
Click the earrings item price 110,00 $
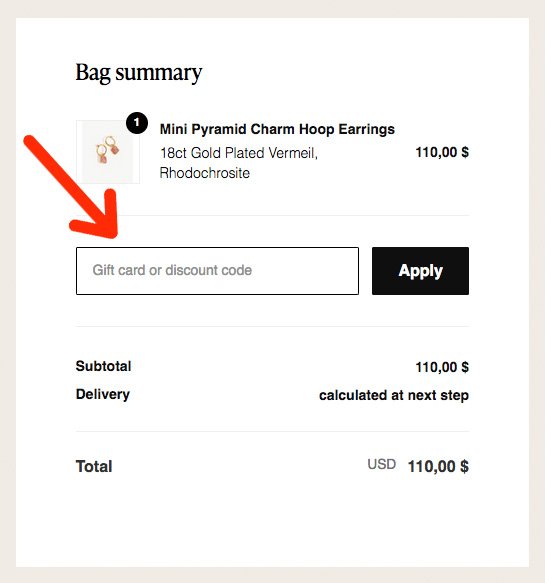click(442, 152)
